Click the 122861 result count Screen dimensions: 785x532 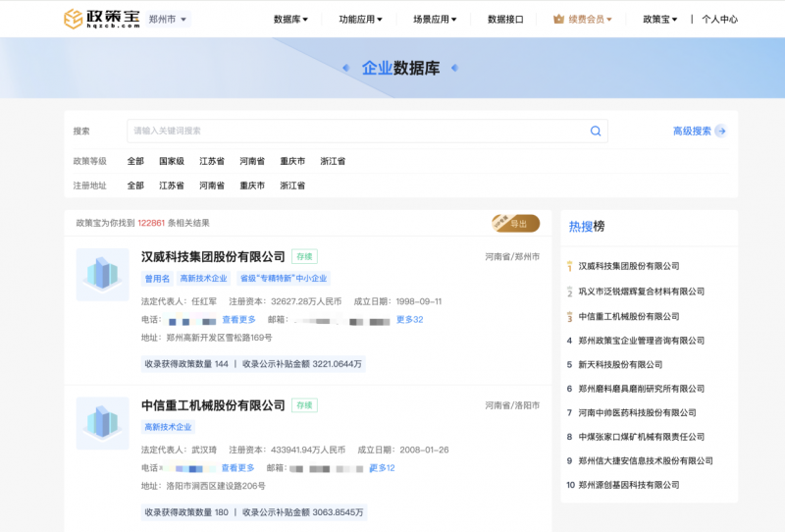(x=151, y=223)
